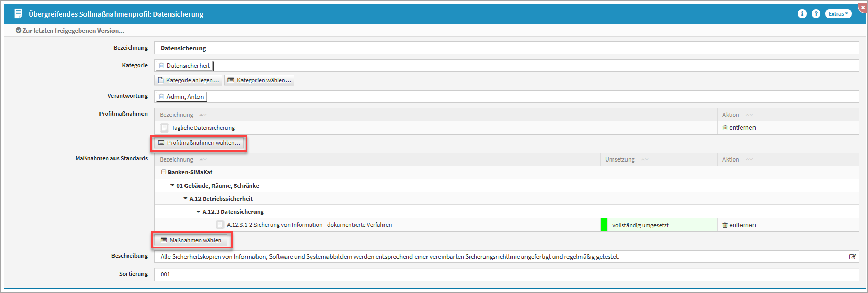The height and width of the screenshot is (293, 868).
Task: Open help via question mark icon
Action: [816, 14]
